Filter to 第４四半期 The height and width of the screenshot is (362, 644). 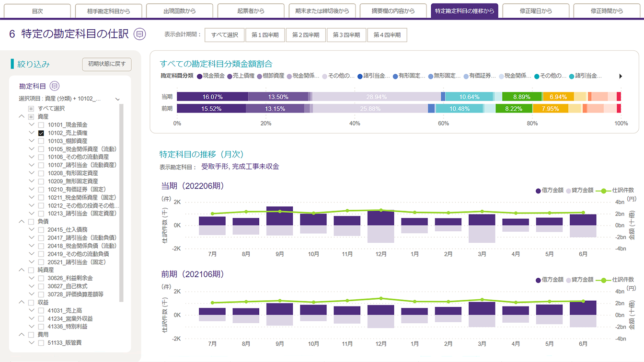387,35
